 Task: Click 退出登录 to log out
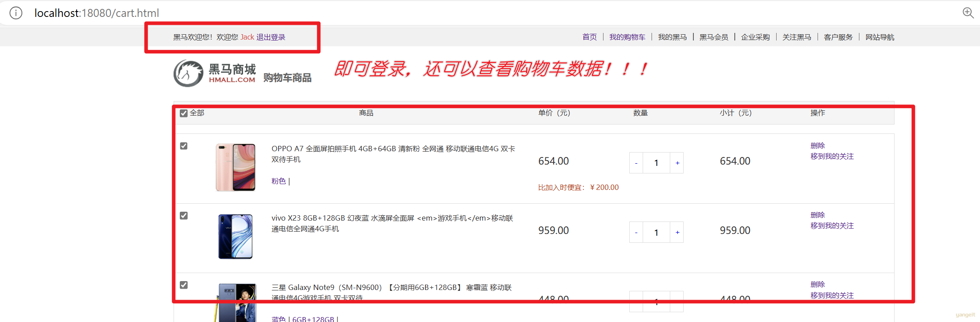[x=271, y=37]
